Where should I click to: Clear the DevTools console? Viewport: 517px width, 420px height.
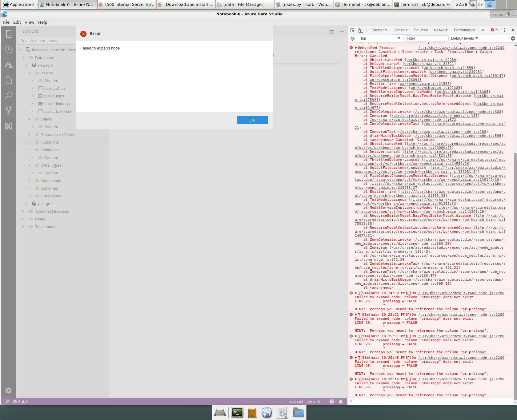(352, 38)
